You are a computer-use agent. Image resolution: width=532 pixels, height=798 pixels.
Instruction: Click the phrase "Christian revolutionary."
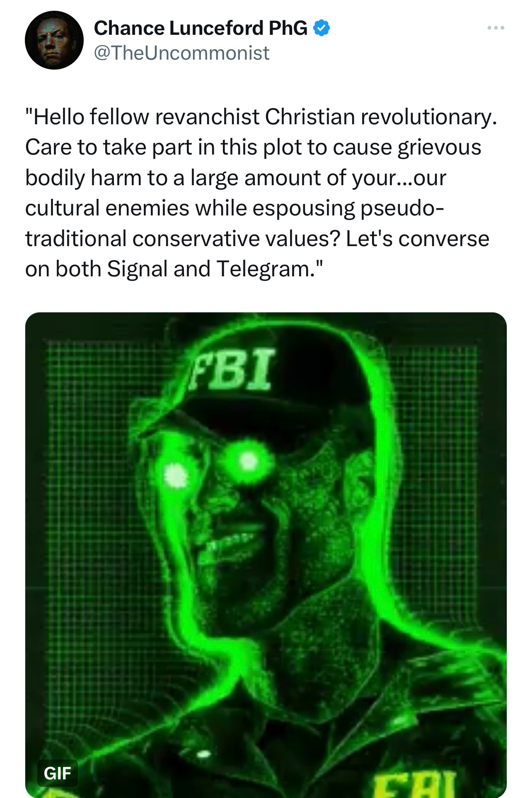click(381, 116)
